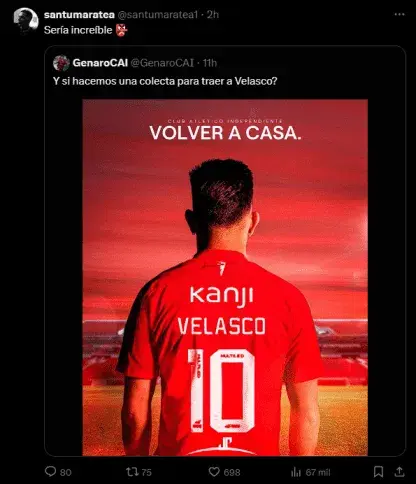The width and height of the screenshot is (416, 484).
Task: Bookmark this tweet
Action: coord(378,472)
